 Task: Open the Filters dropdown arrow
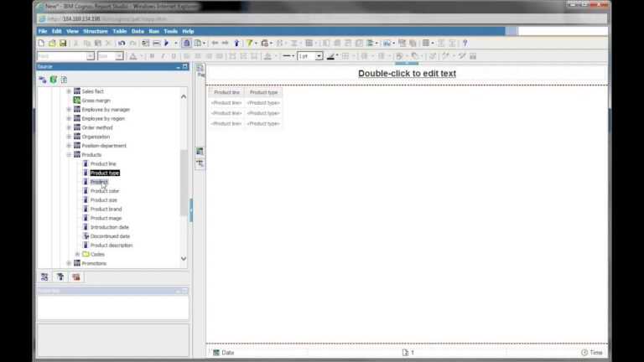[256, 43]
